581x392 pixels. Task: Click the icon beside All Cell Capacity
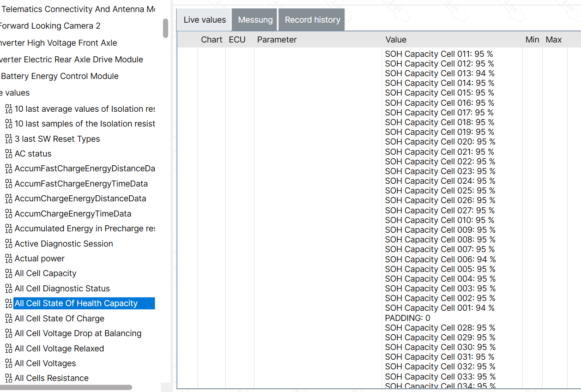8,273
